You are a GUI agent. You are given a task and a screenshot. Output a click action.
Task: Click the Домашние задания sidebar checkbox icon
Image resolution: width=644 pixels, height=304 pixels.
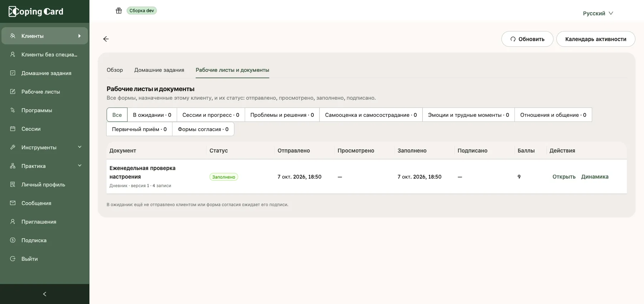point(13,73)
